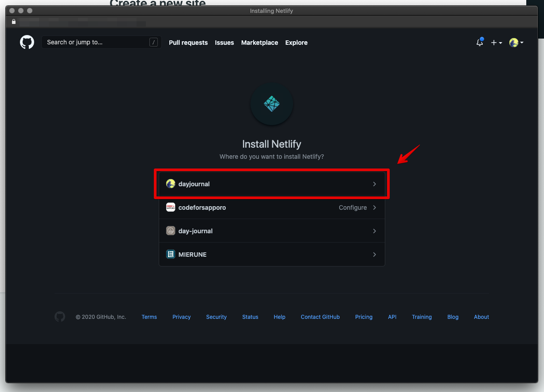
Task: Open the Blog footer link
Action: click(x=453, y=317)
